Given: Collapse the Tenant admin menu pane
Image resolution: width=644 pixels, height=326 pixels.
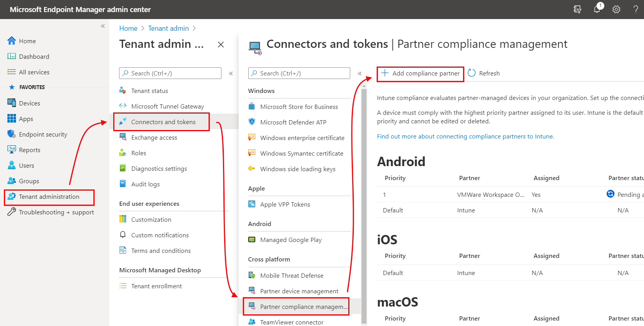Looking at the screenshot, I should pyautogui.click(x=231, y=73).
